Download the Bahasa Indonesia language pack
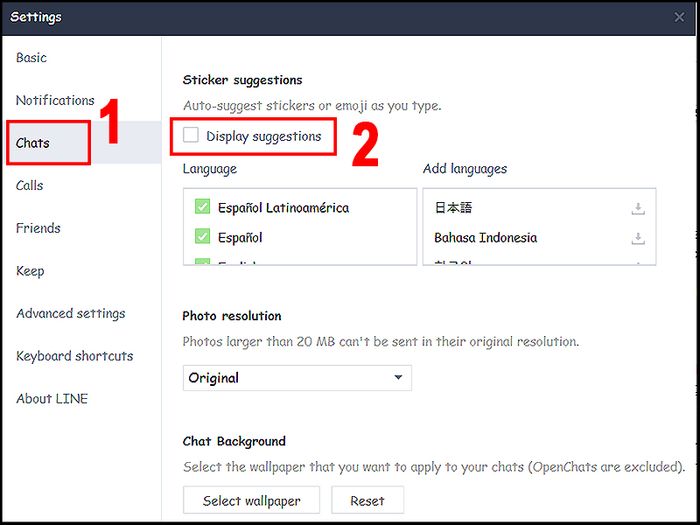This screenshot has width=700, height=525. pos(637,238)
